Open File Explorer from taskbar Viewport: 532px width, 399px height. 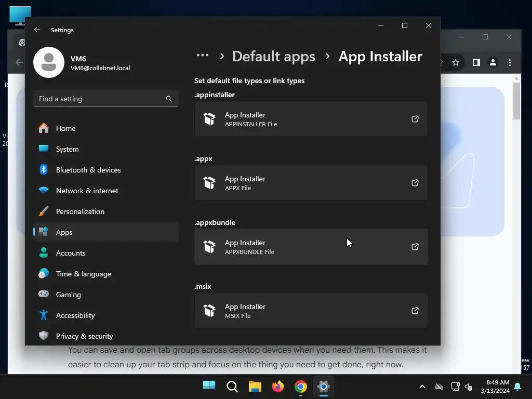click(x=255, y=386)
